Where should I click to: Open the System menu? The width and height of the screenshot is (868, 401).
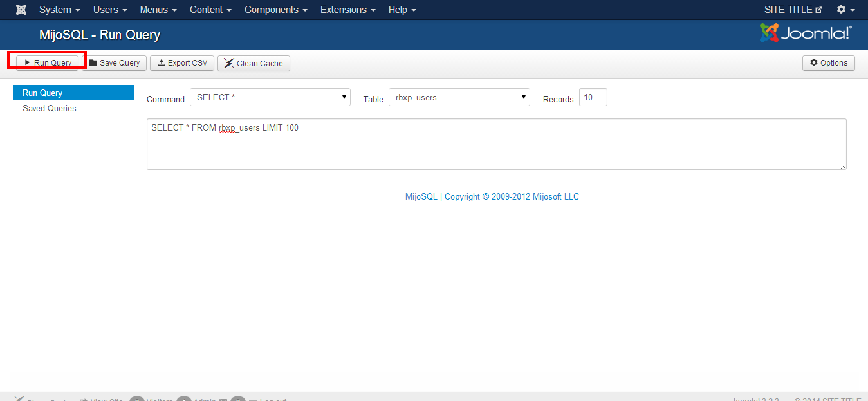coord(59,10)
